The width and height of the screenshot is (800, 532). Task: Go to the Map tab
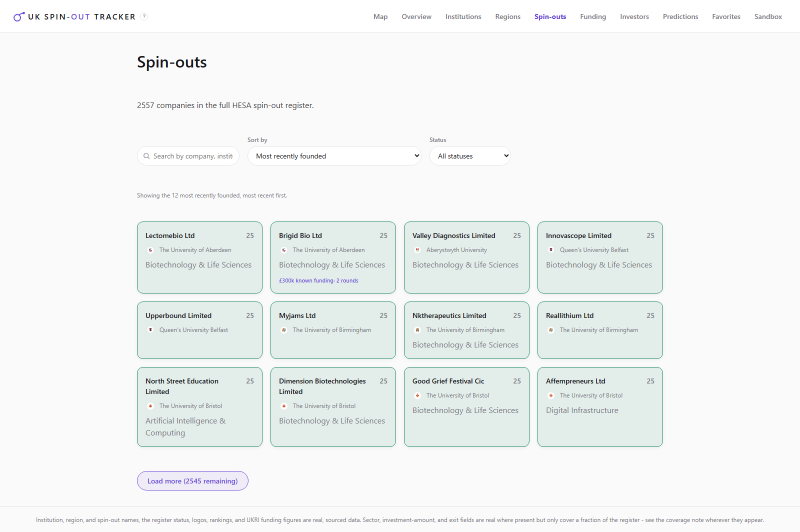point(380,16)
